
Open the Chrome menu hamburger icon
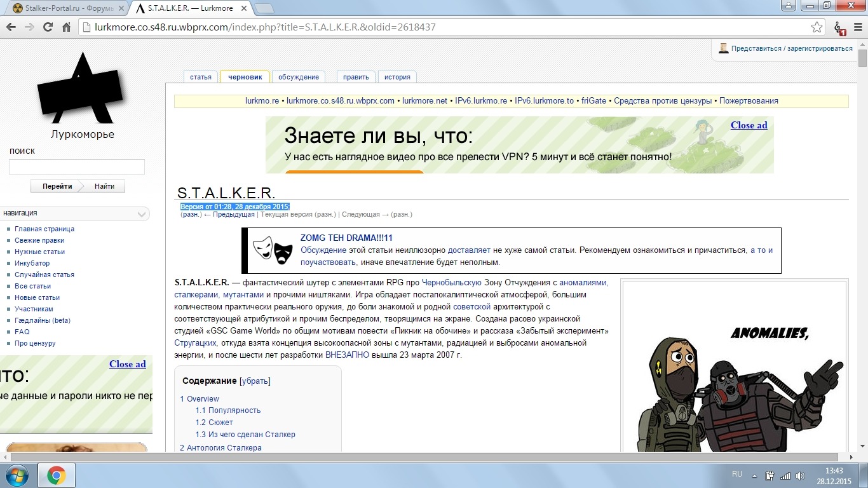857,27
